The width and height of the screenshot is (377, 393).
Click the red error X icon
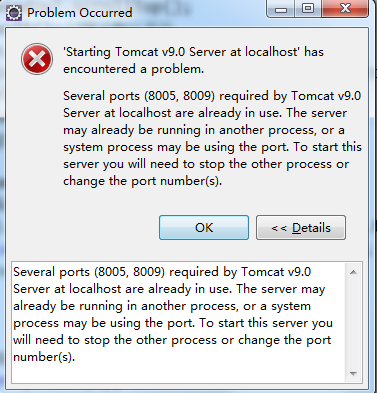(x=37, y=59)
